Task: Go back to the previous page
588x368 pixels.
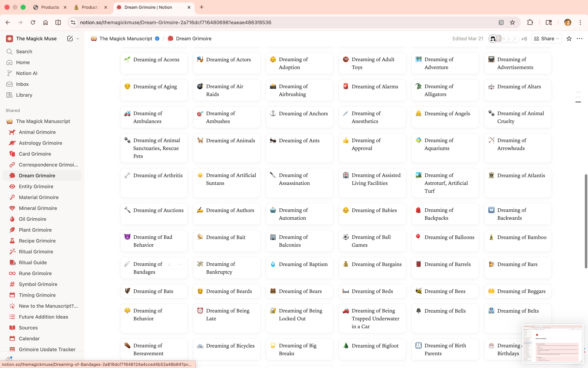Action: [8, 22]
